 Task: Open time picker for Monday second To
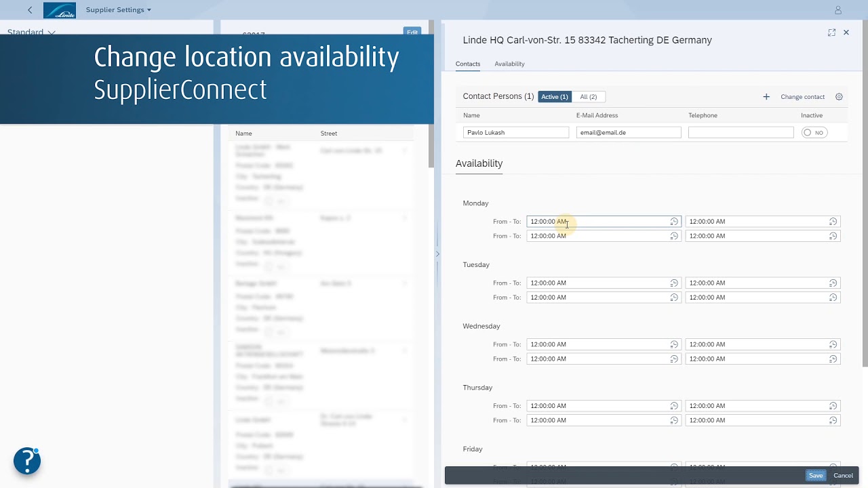833,236
